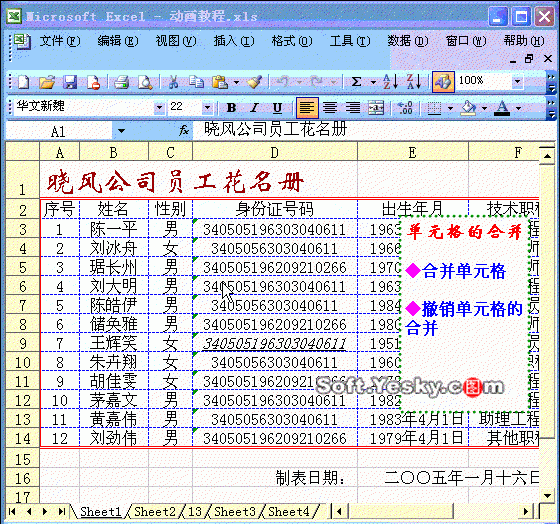The height and width of the screenshot is (524, 560).
Task: Open the font name 华文新魏 dropdown
Action: click(159, 108)
